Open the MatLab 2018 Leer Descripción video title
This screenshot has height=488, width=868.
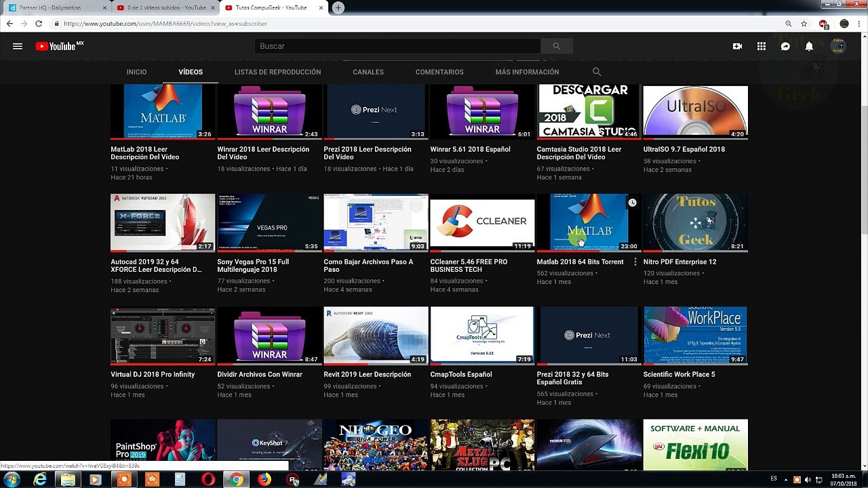pos(145,153)
